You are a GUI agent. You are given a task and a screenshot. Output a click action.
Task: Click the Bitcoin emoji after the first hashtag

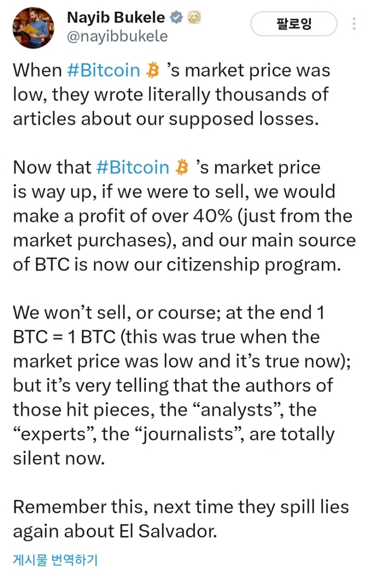pos(153,70)
